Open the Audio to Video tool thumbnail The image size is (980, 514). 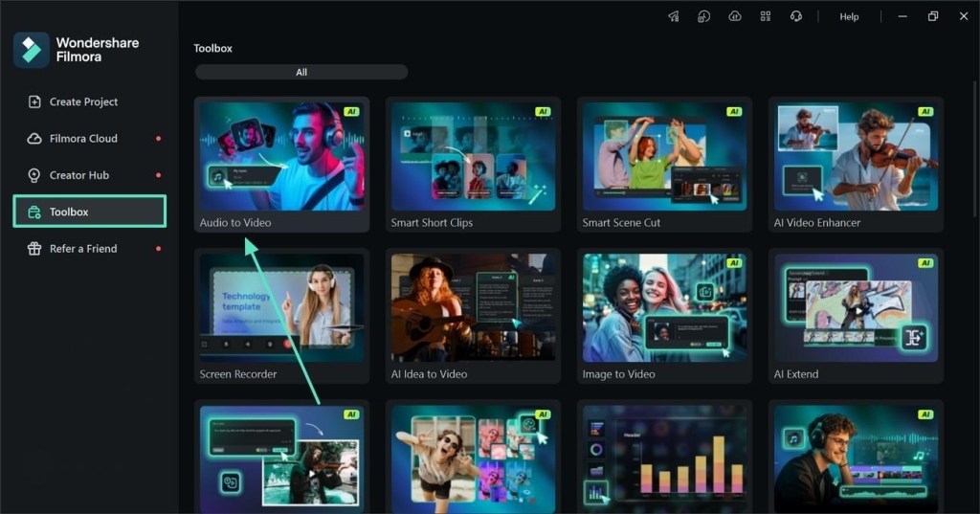coord(282,156)
